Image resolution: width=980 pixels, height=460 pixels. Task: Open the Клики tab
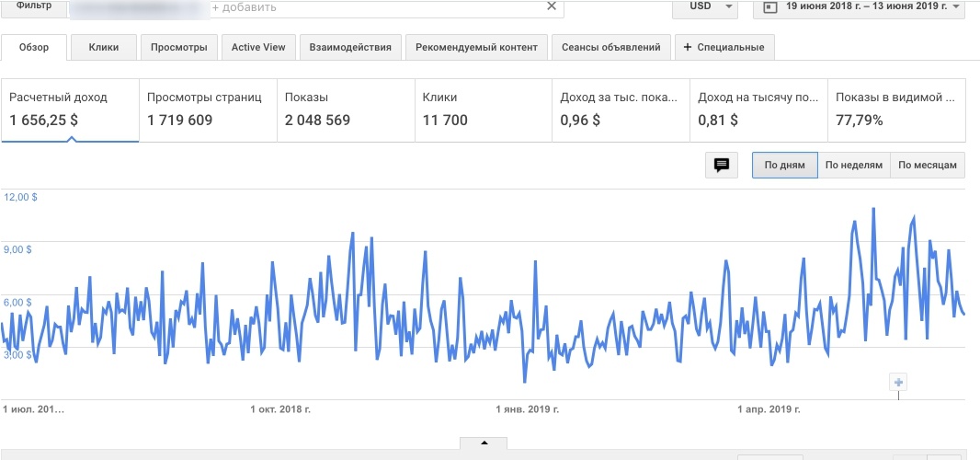[104, 47]
